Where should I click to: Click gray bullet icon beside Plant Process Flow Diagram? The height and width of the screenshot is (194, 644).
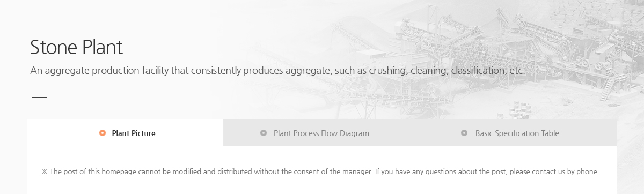(263, 133)
